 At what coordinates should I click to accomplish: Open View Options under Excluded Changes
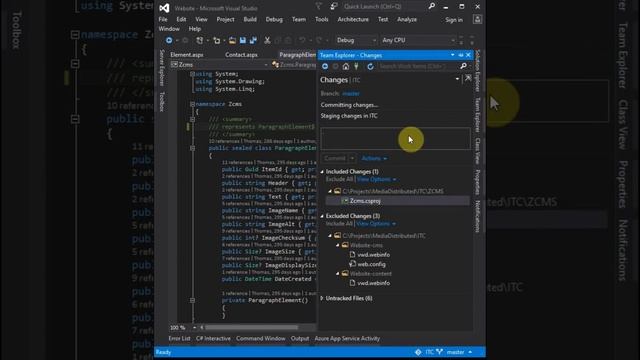tap(376, 224)
